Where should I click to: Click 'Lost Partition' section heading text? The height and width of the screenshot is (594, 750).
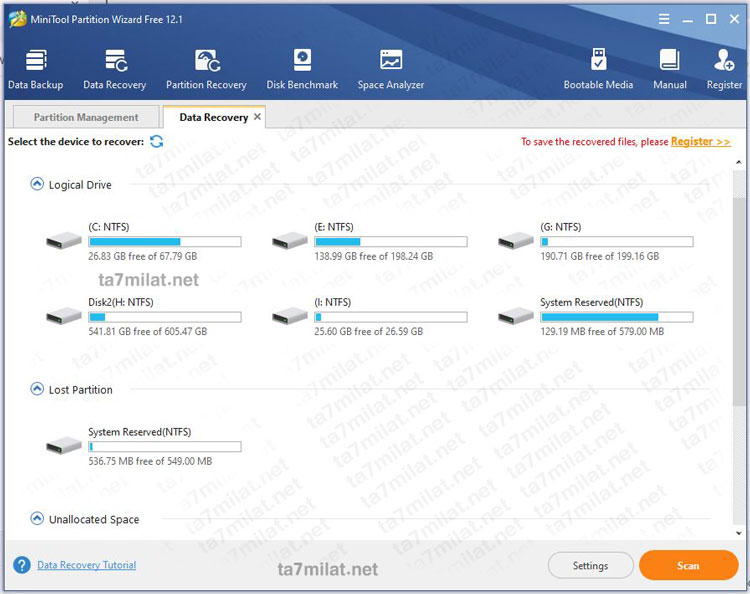(80, 390)
